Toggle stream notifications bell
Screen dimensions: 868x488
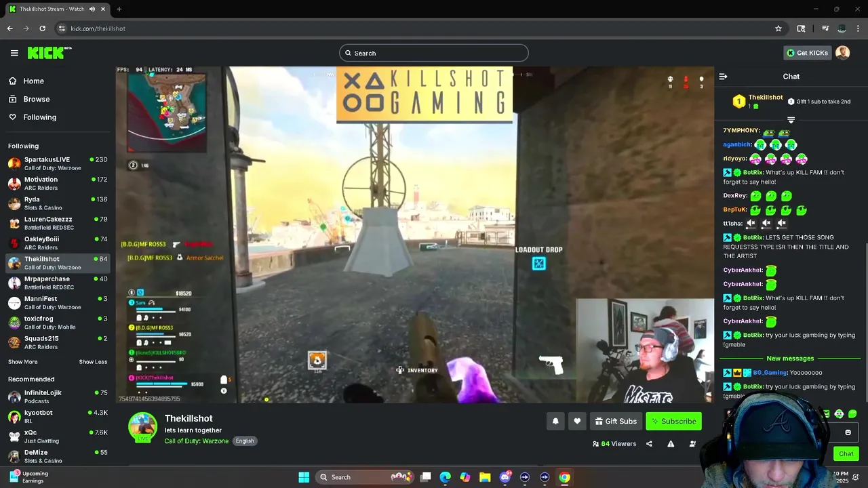555,422
